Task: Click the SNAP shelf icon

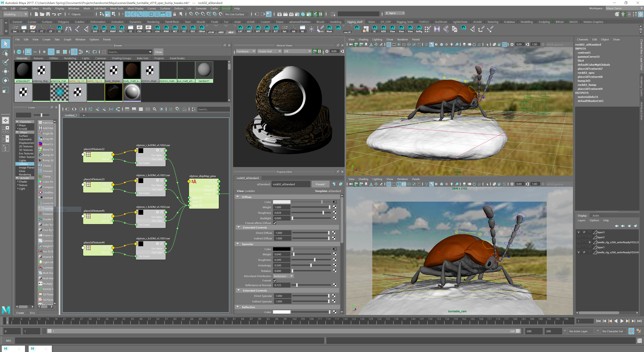Action: (x=113, y=29)
